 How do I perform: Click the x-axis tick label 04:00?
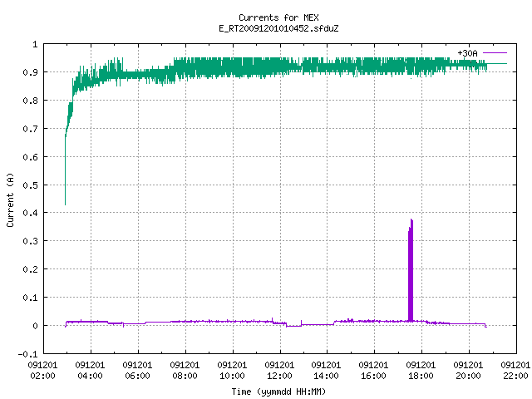91,376
